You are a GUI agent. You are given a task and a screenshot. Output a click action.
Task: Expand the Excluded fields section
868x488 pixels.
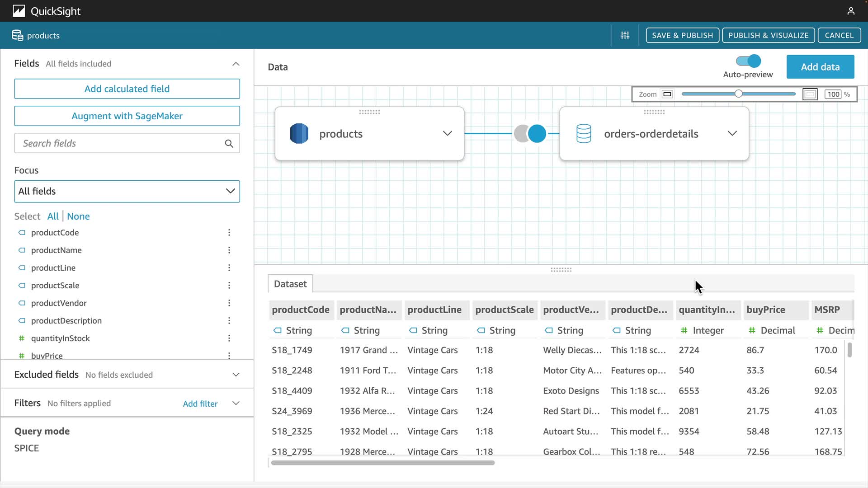(x=236, y=375)
